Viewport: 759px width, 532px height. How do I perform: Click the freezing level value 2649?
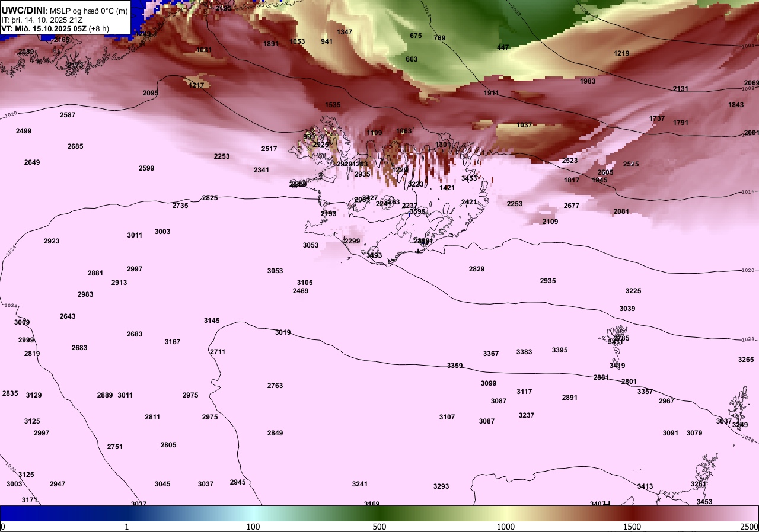[32, 162]
